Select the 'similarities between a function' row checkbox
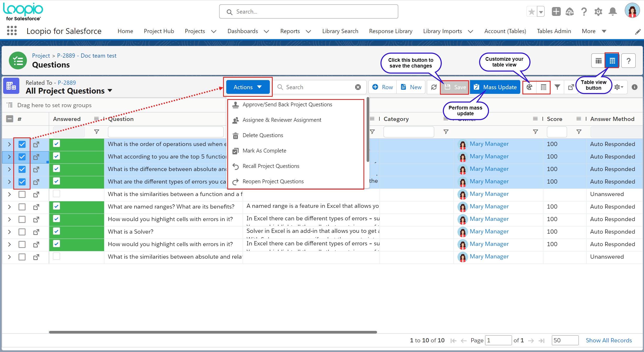 pyautogui.click(x=22, y=194)
